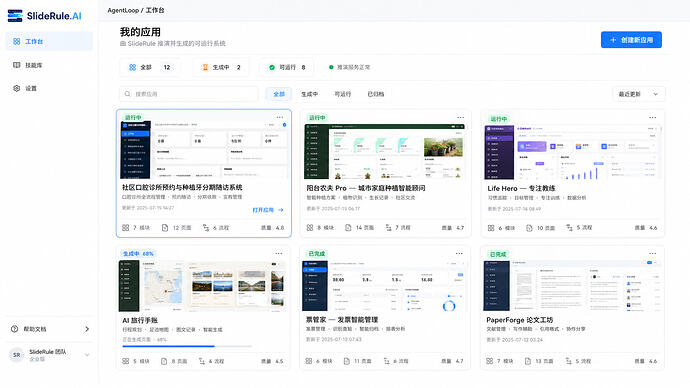Open the Life Hero app thumbnail
This screenshot has height=388, width=690.
(573, 152)
